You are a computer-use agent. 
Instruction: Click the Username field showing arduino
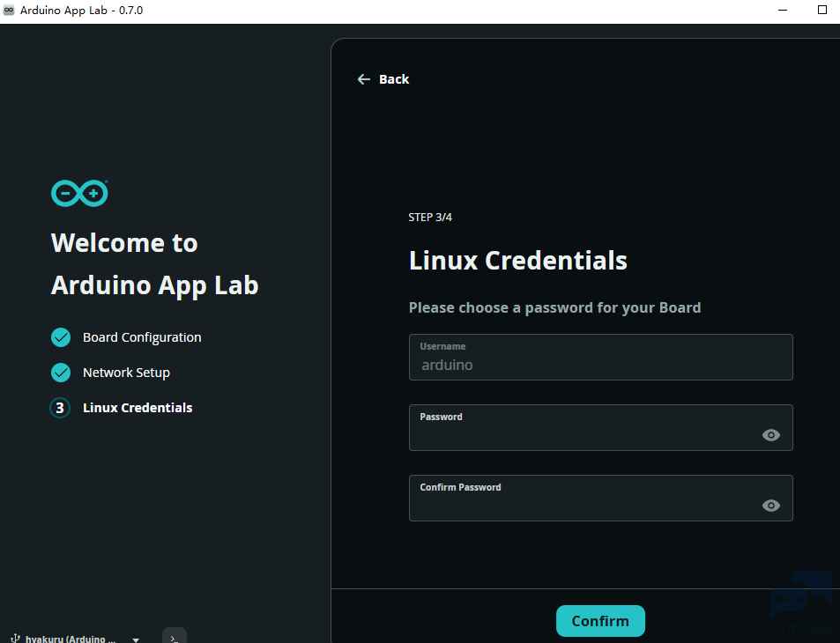coord(600,357)
